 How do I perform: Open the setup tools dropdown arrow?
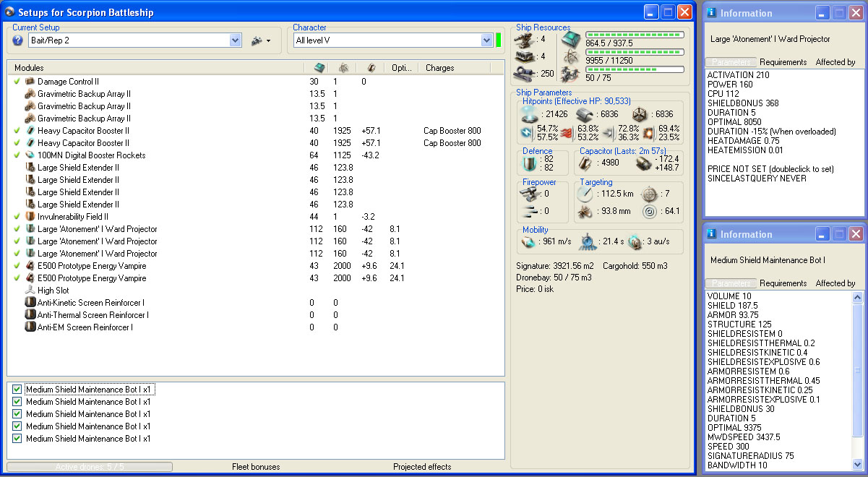point(269,41)
